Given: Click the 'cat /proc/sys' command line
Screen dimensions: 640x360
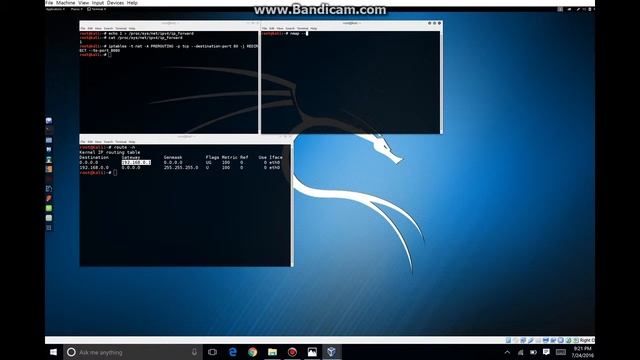Looking at the screenshot, I should [145, 38].
